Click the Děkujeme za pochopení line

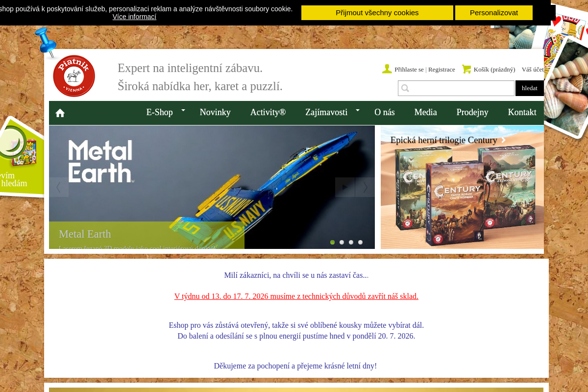tap(295, 366)
